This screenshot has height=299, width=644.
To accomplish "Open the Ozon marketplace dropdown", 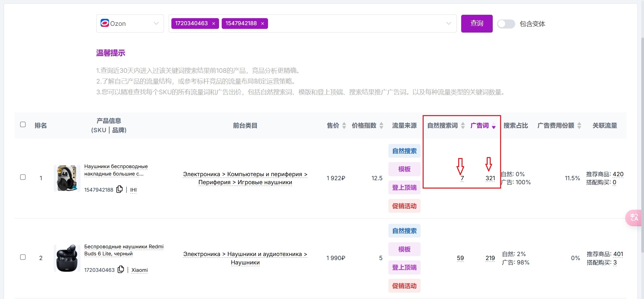I will click(x=130, y=23).
